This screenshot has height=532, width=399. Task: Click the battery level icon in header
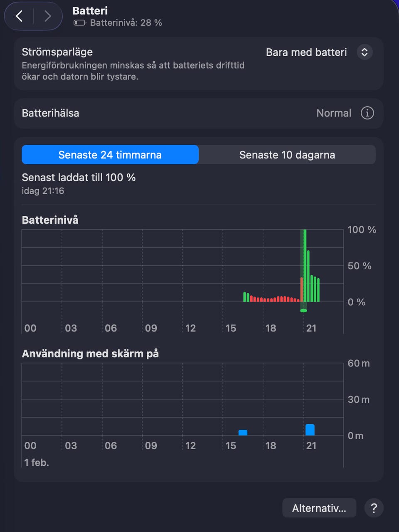tap(79, 23)
